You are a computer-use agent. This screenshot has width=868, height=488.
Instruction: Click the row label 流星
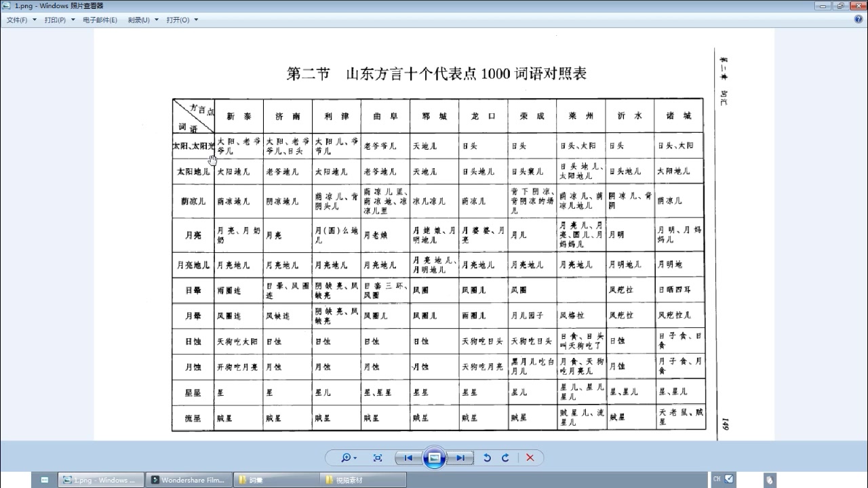(193, 418)
